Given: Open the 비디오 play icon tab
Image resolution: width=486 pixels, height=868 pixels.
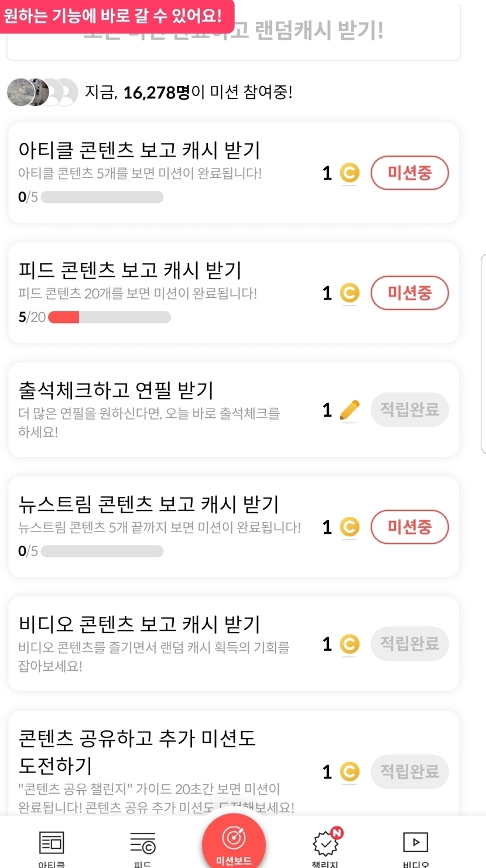Looking at the screenshot, I should pyautogui.click(x=416, y=843).
